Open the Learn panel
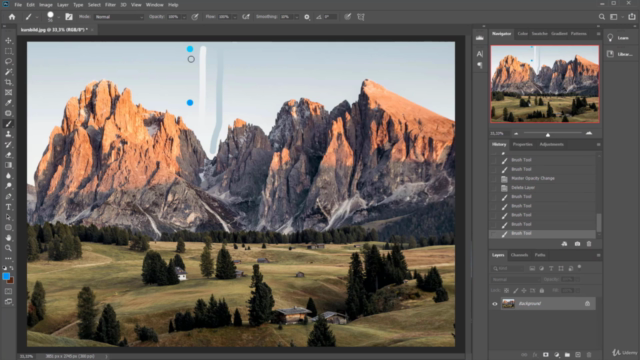640x360 pixels. coord(619,38)
